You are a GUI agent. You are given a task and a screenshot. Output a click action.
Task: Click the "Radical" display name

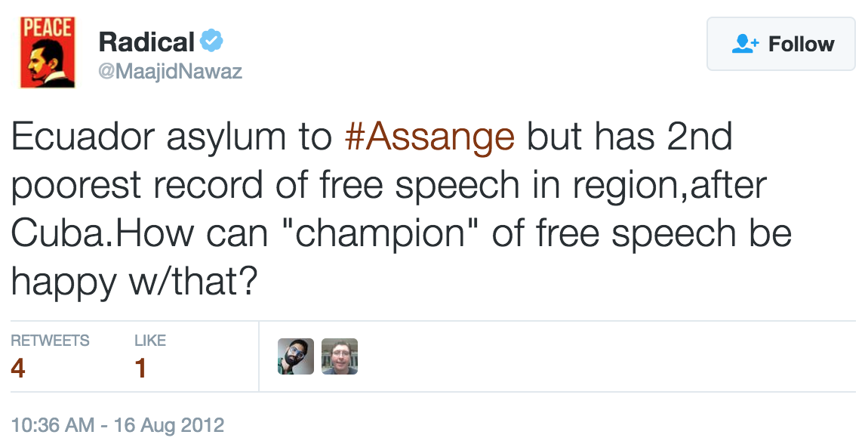(146, 42)
